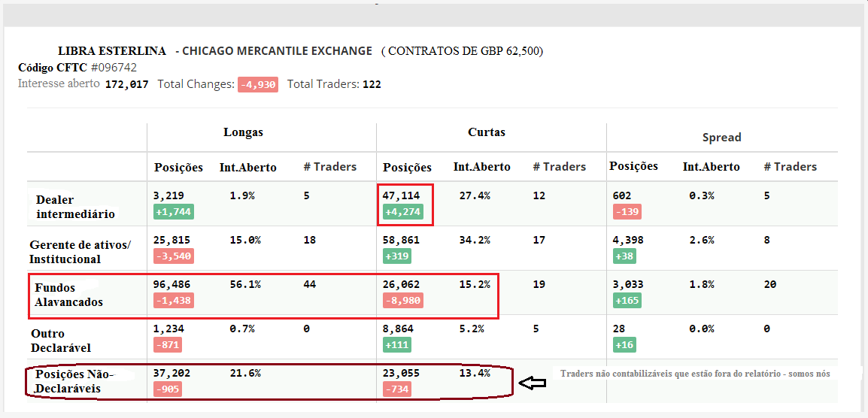Select the Dealer intermediário row label
Screen dimensions: 868x418
point(75,207)
